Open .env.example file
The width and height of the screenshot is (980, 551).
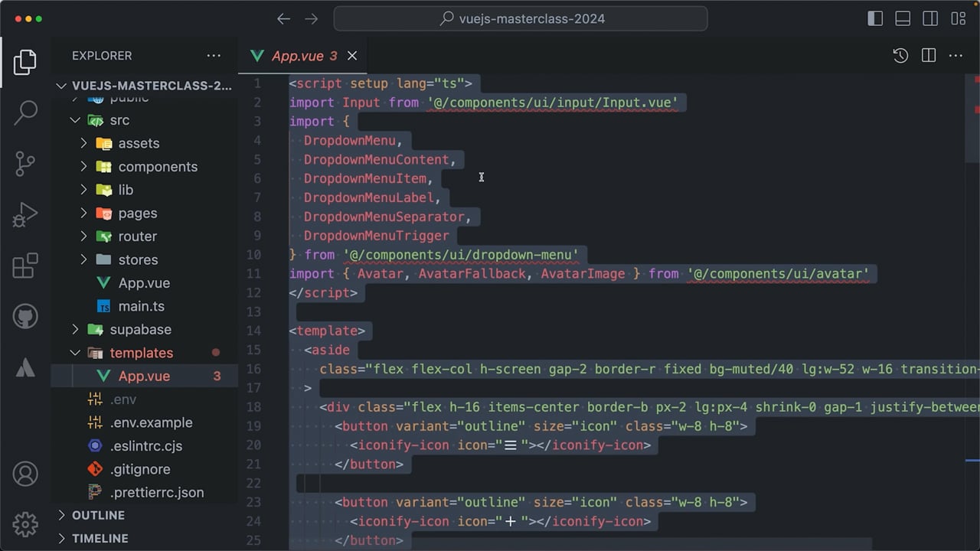144,422
